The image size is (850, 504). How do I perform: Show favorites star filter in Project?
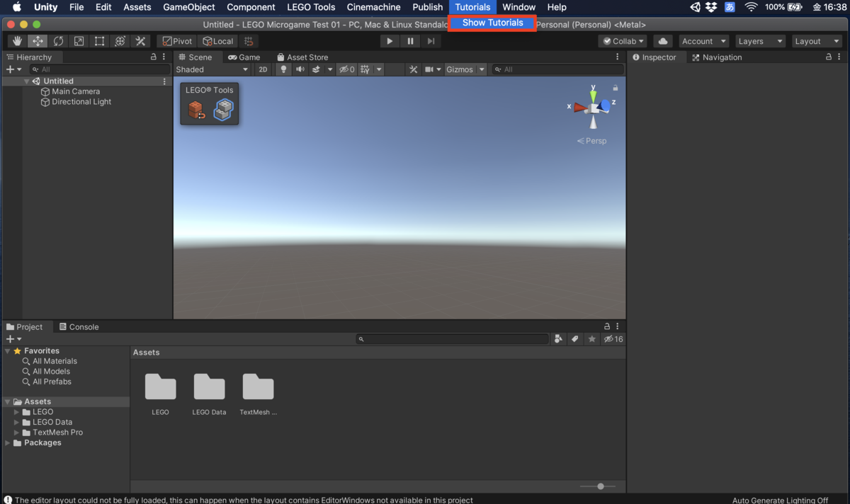tap(592, 339)
